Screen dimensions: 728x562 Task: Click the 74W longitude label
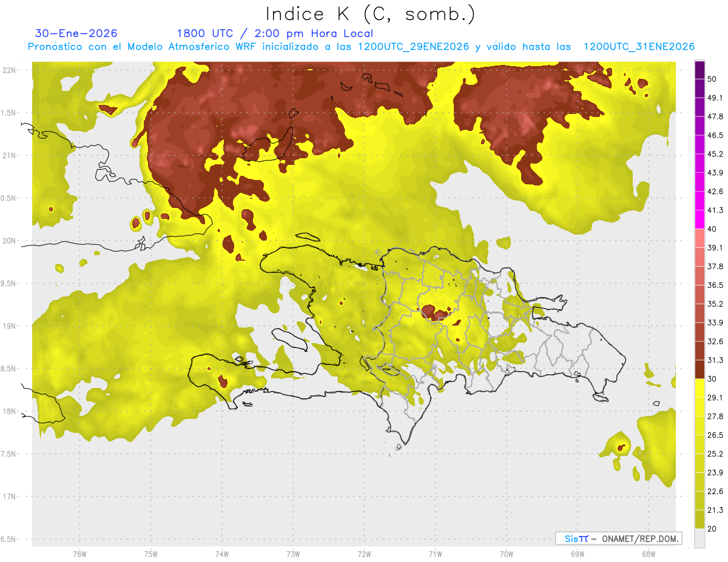tap(221, 554)
